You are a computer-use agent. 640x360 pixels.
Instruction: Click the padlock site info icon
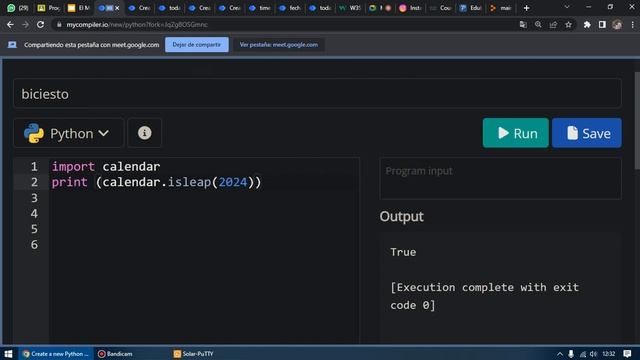click(59, 24)
